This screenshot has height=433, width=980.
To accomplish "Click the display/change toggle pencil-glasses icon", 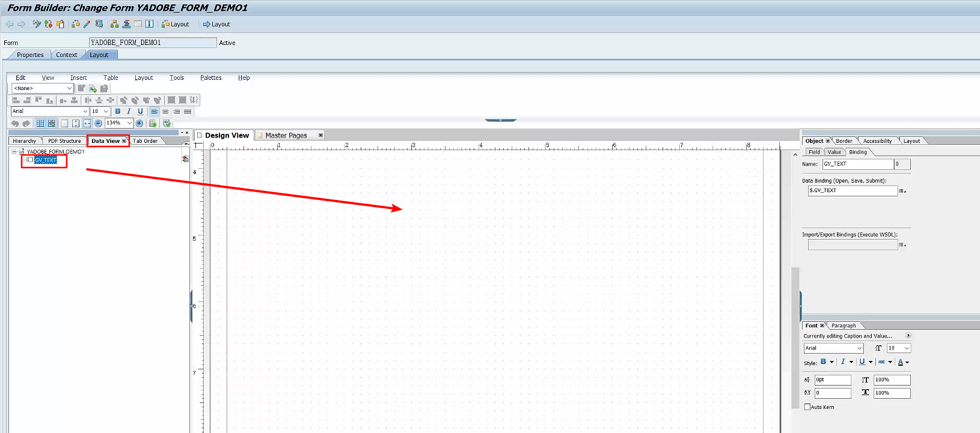I will coord(37,24).
